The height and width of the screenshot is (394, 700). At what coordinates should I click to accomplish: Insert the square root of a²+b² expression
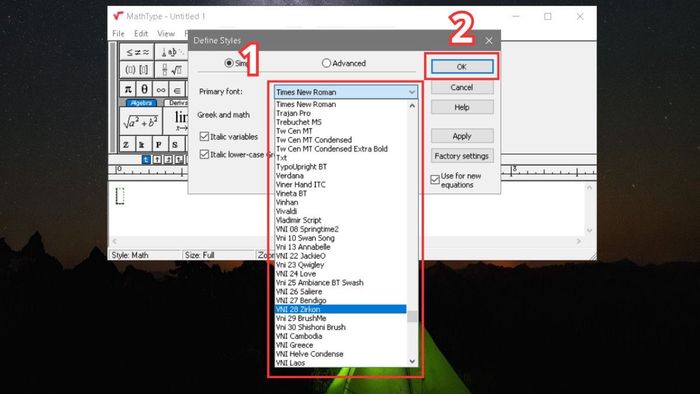click(141, 121)
